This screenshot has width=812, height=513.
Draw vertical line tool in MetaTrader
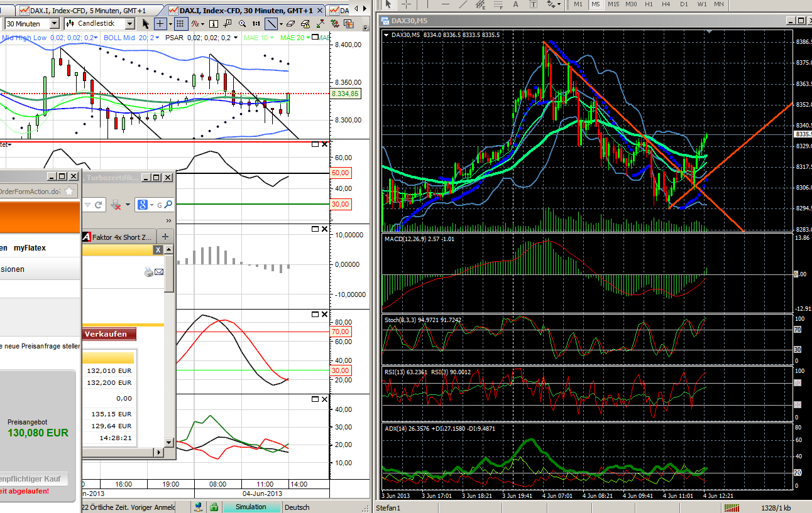[x=427, y=4]
